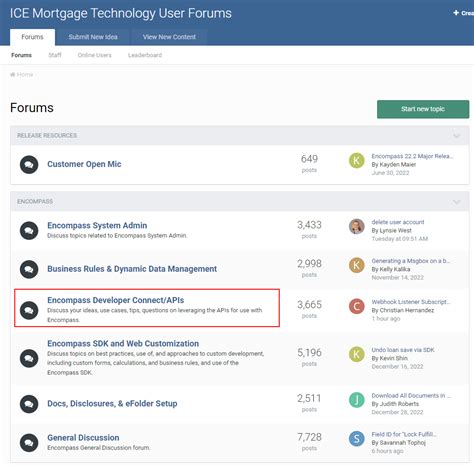The height and width of the screenshot is (465, 474).
Task: Click the 'November 14, 2022' post date
Action: click(397, 277)
